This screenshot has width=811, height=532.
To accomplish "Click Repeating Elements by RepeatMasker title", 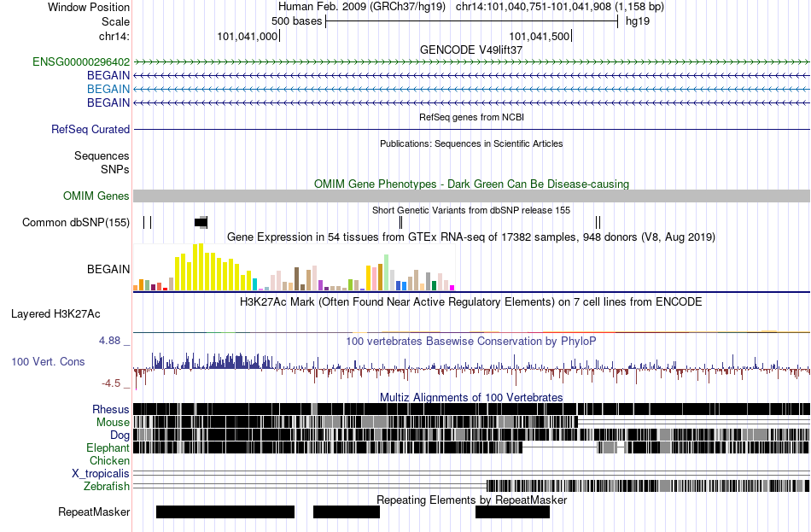I will (x=471, y=500).
